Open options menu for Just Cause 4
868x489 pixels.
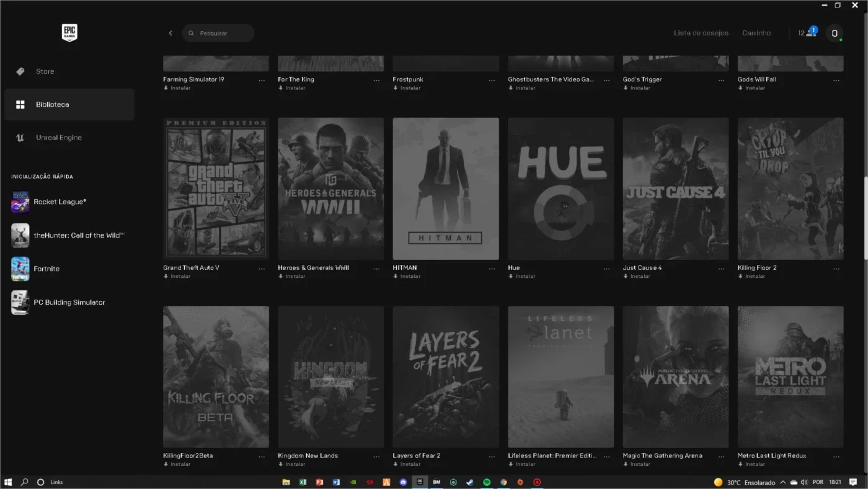pyautogui.click(x=722, y=269)
